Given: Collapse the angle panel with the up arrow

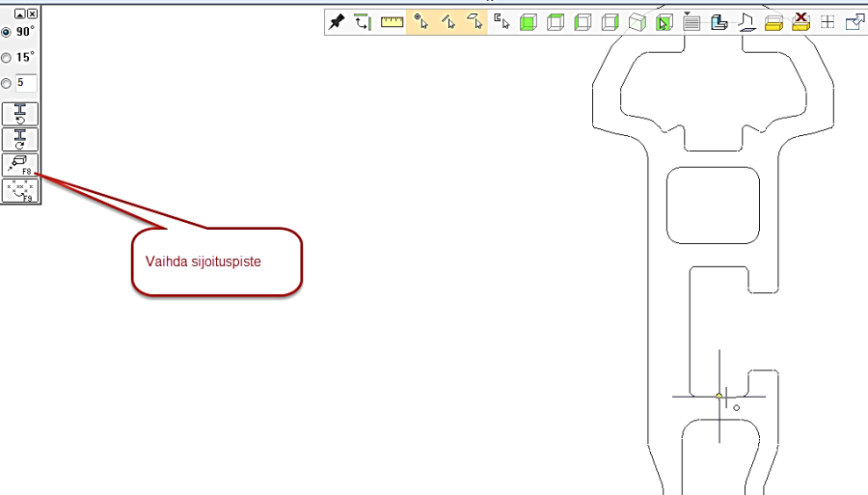Looking at the screenshot, I should click(20, 14).
